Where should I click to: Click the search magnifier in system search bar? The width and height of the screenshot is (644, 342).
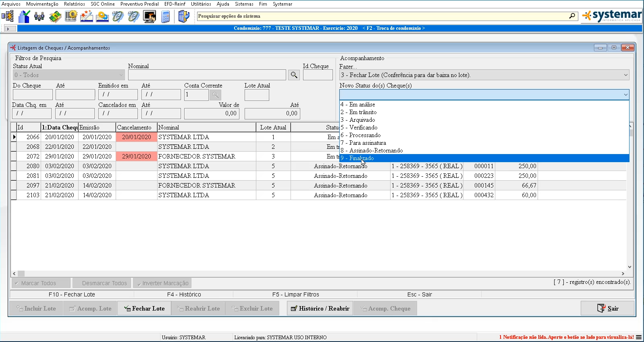coord(572,16)
